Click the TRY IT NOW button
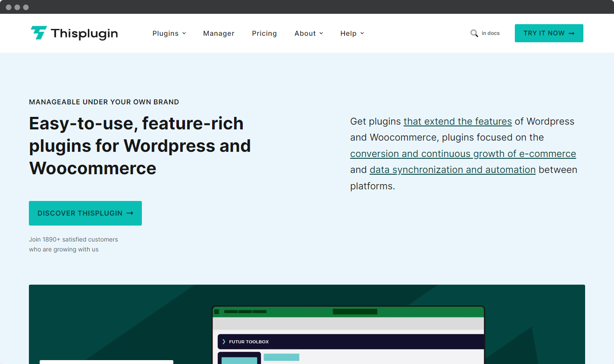The width and height of the screenshot is (614, 364). point(549,33)
